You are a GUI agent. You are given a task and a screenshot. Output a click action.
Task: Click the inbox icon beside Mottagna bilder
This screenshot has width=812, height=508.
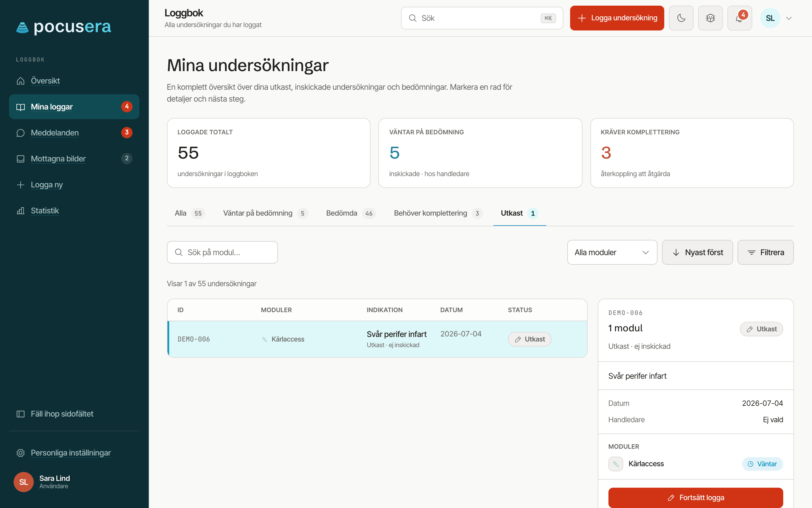coord(21,159)
